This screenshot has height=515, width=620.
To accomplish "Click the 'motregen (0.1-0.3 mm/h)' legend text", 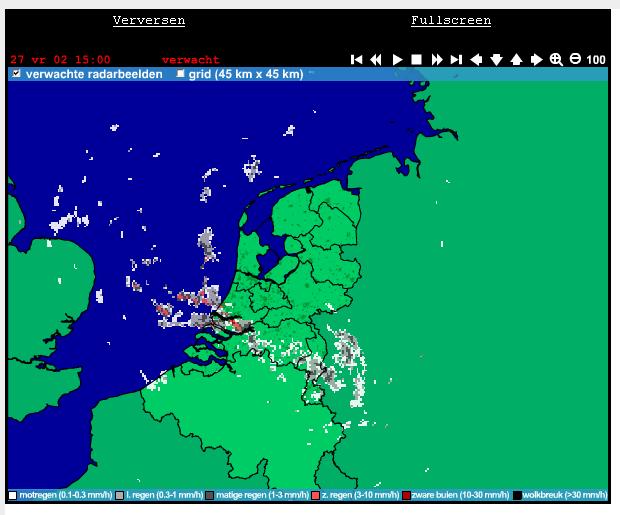I will click(66, 495).
